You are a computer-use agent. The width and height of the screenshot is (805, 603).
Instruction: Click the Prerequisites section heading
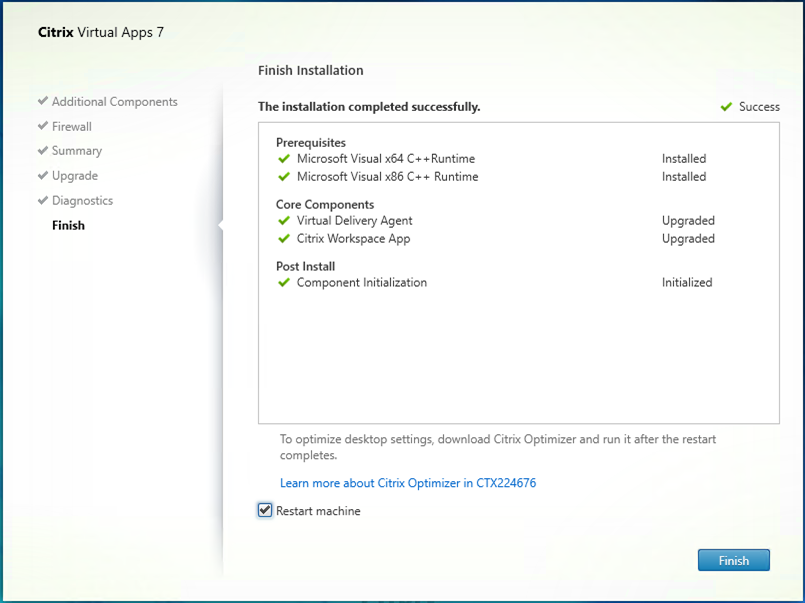click(x=311, y=143)
